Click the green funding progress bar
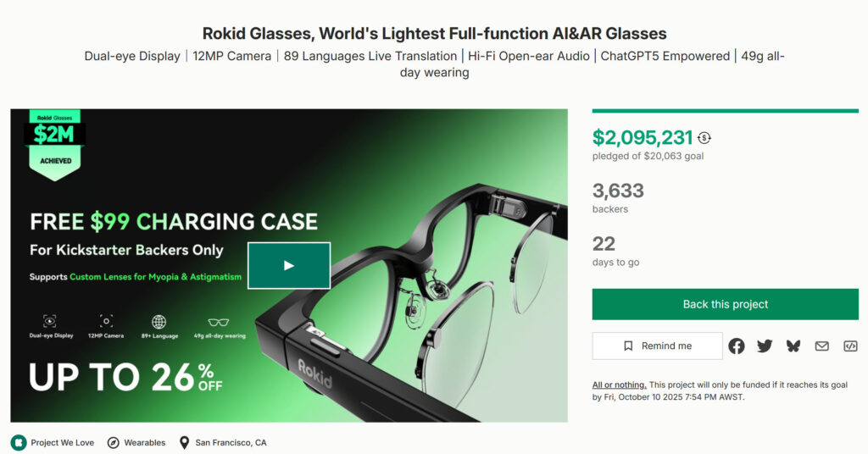This screenshot has height=454, width=868. [x=726, y=111]
